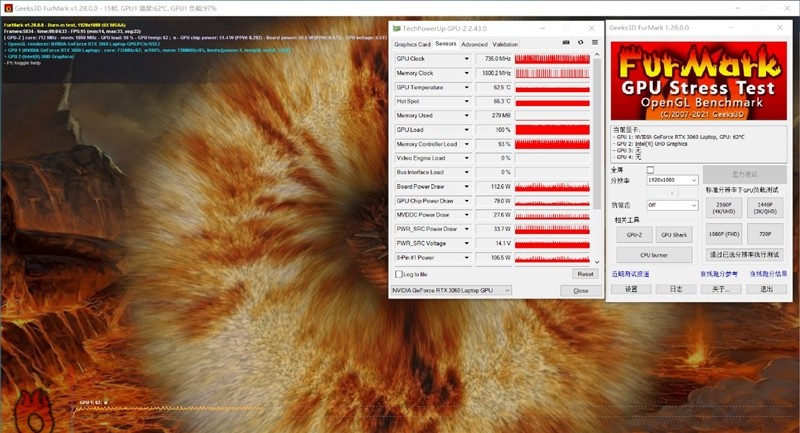Click the 设置 settings button
This screenshot has height=433, width=800.
[x=631, y=289]
